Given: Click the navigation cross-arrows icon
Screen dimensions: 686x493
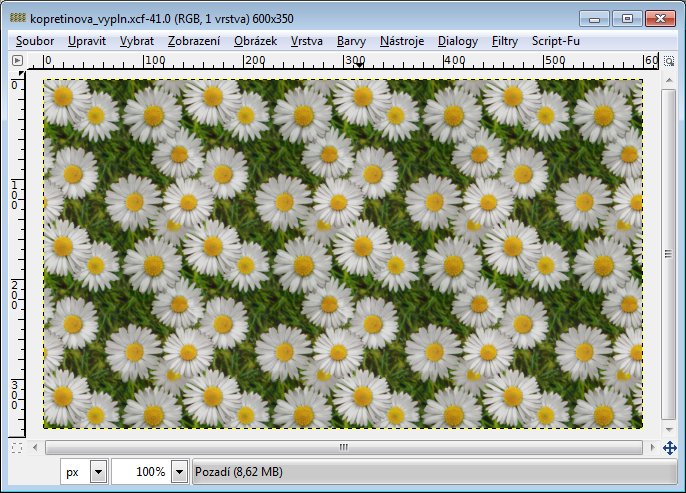Looking at the screenshot, I should pyautogui.click(x=669, y=447).
